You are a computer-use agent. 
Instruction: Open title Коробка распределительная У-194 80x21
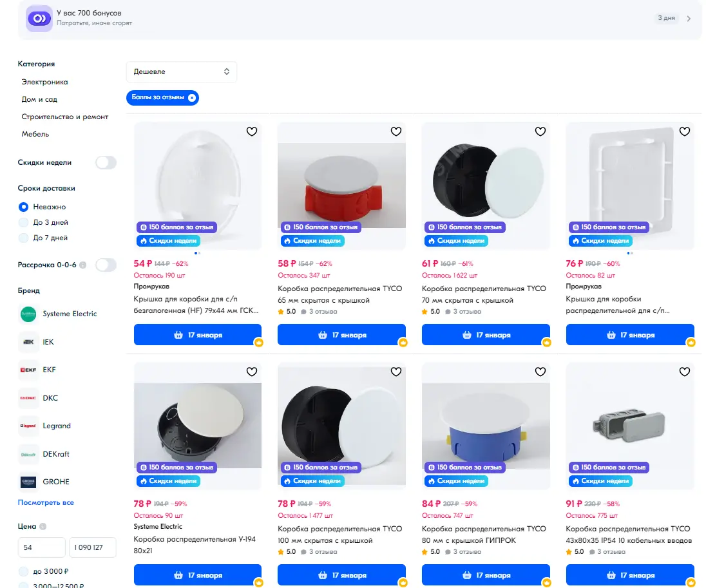tap(195, 545)
